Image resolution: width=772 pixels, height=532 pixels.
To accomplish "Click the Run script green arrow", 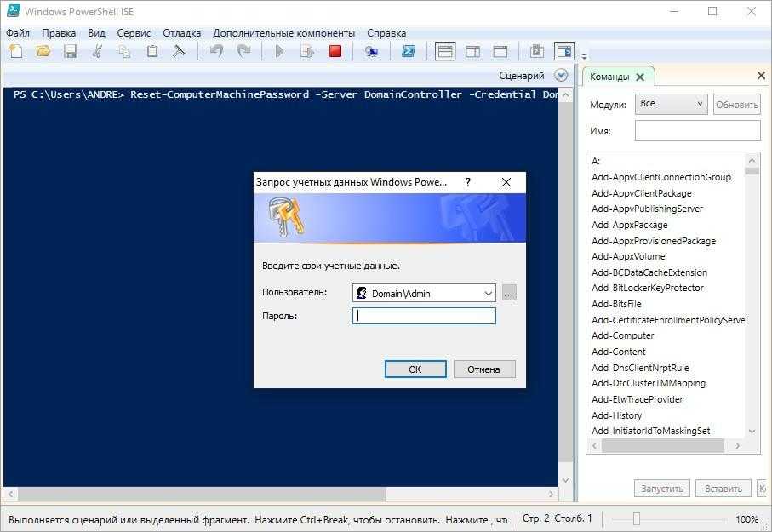I will point(279,52).
